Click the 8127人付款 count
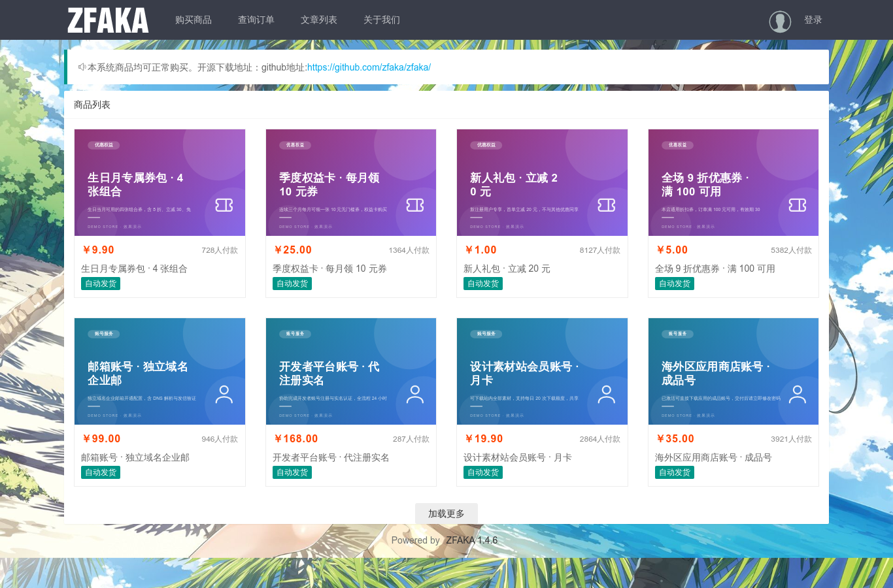The width and height of the screenshot is (893, 588). pos(600,250)
